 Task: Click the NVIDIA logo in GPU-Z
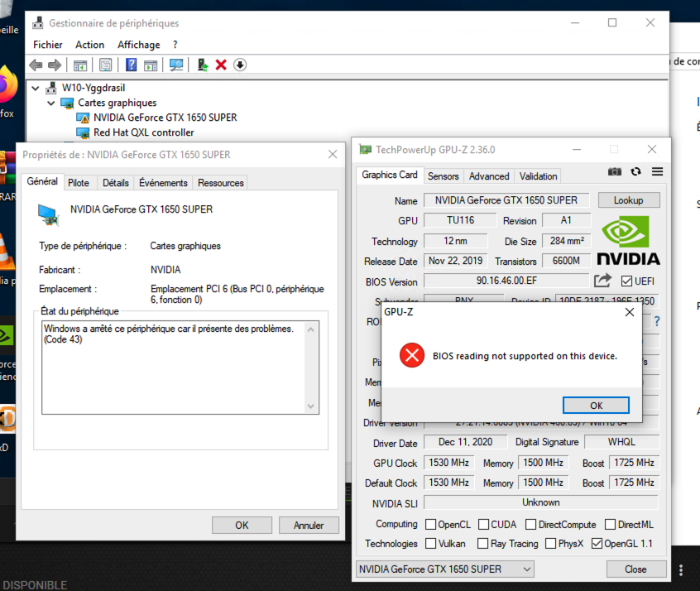tap(629, 240)
